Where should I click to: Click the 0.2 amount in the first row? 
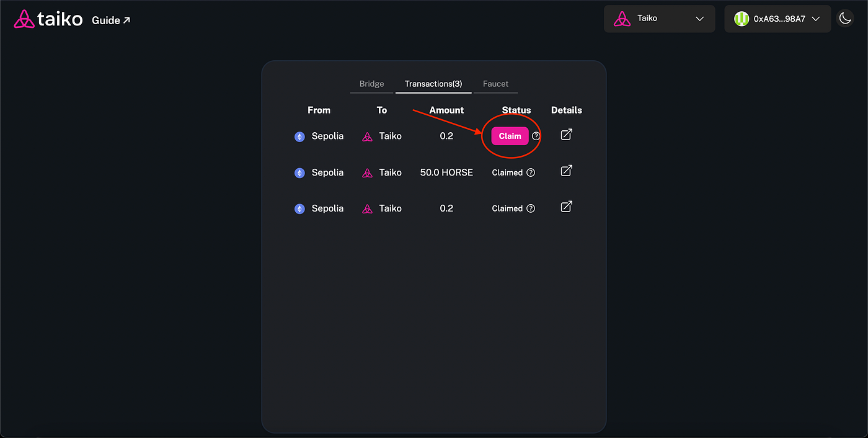[x=446, y=136]
